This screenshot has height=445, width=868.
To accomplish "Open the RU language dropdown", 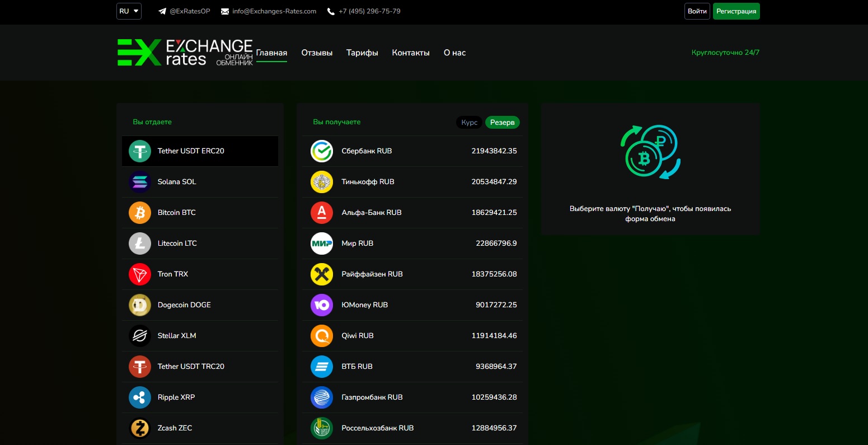I will pos(129,11).
